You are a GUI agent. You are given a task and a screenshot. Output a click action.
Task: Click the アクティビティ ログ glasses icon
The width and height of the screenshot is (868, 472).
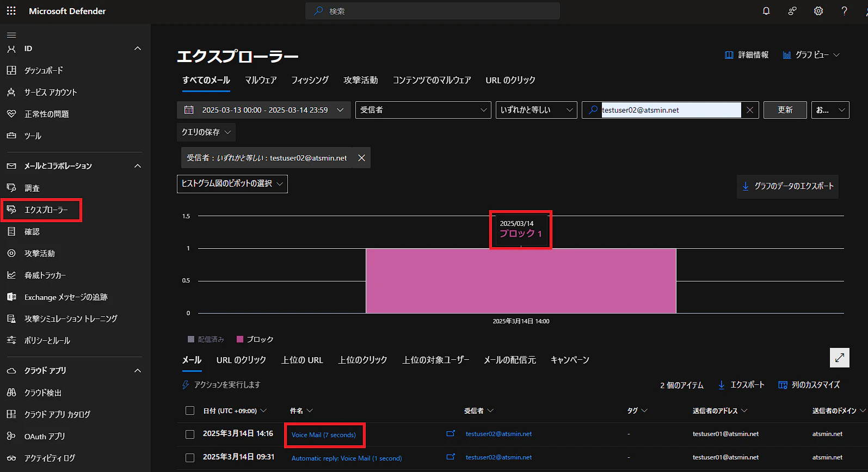click(11, 458)
